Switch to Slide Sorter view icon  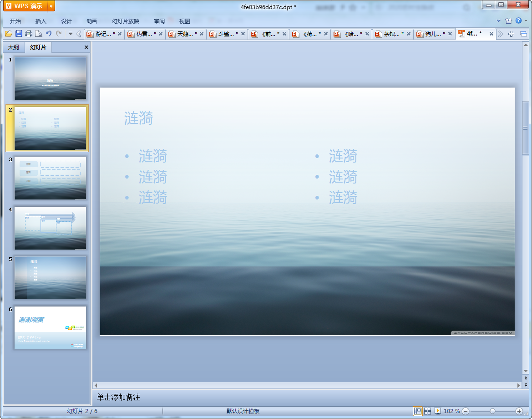[427, 411]
